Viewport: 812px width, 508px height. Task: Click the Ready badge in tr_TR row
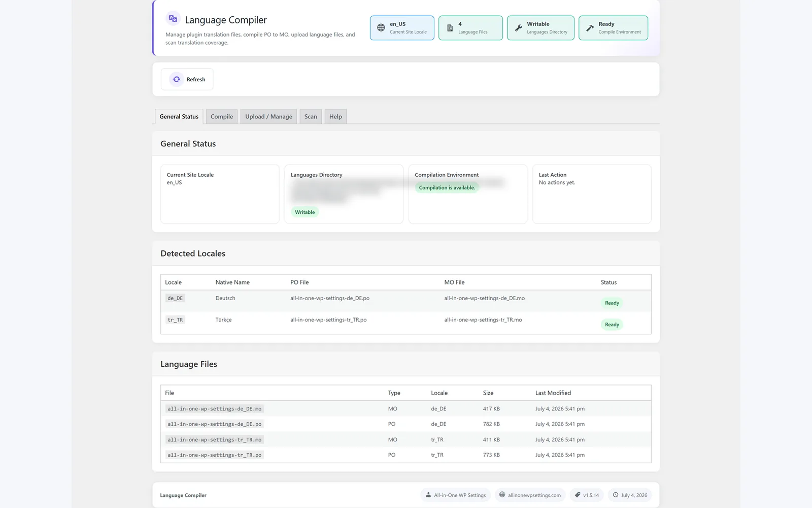click(612, 325)
